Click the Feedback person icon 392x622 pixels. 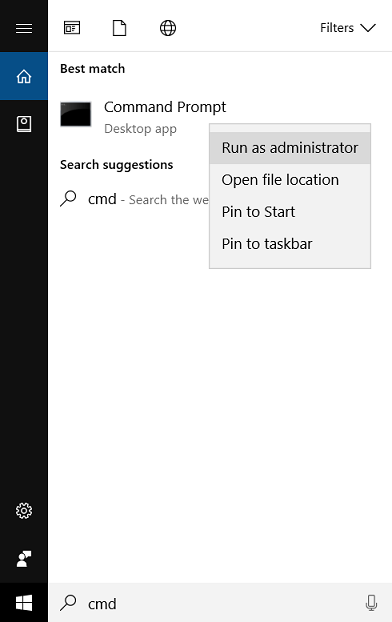point(24,559)
